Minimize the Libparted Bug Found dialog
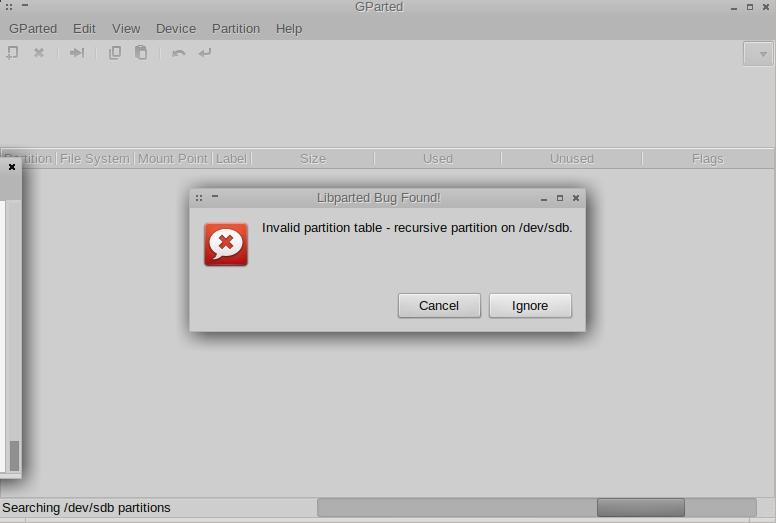 tap(544, 199)
